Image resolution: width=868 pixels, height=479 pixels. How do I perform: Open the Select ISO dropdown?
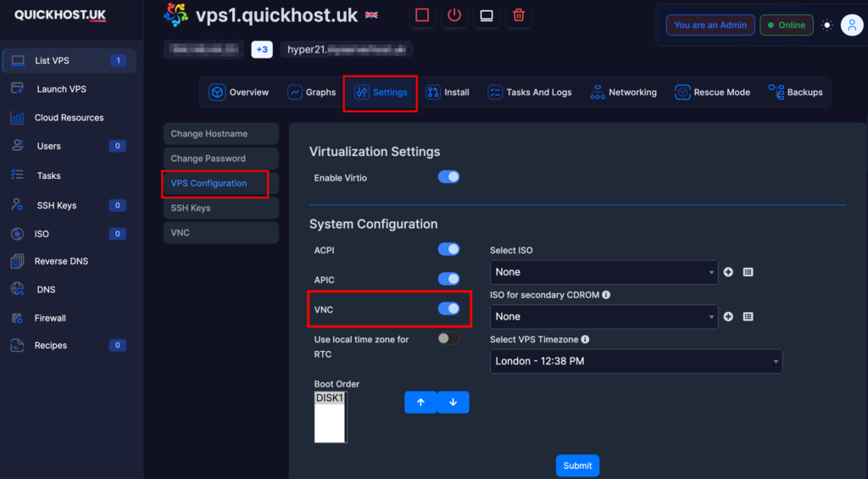[x=604, y=272]
